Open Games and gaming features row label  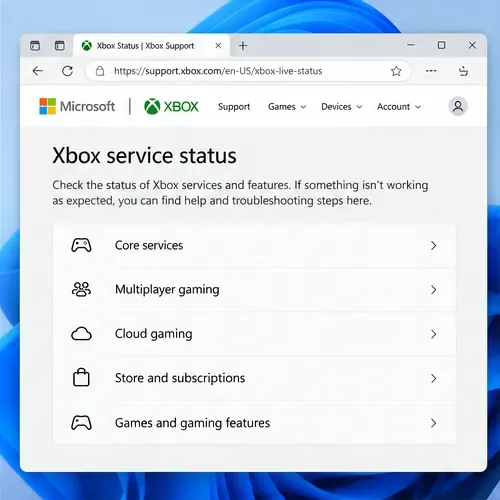click(x=192, y=423)
